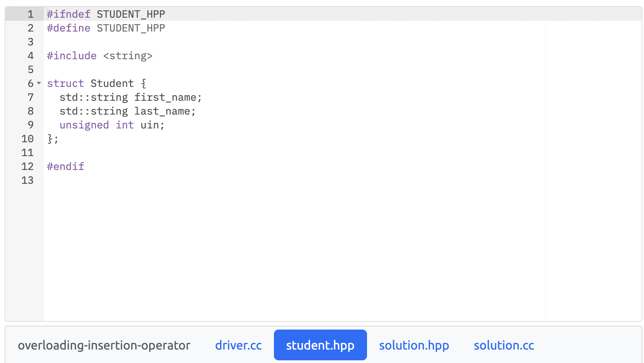
Task: Click the active student.hpp tab
Action: point(320,345)
